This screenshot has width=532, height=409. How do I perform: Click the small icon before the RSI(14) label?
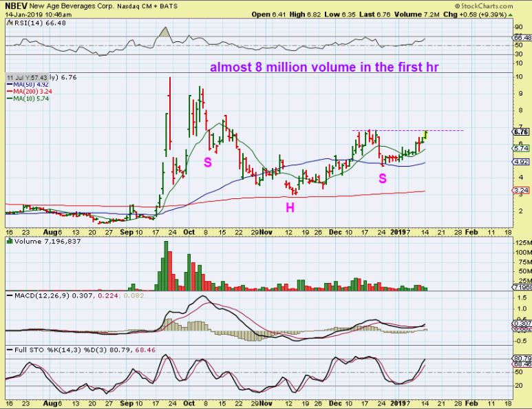10,23
